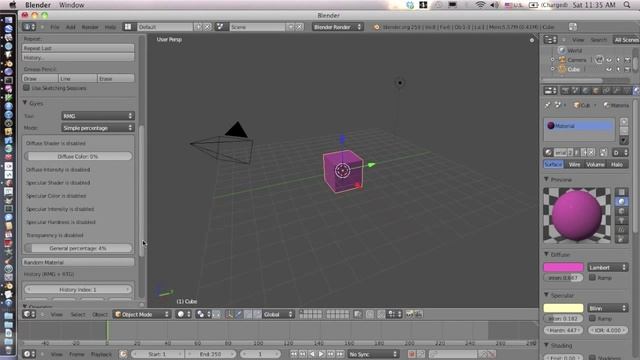Click the scene browse icon
This screenshot has height=360, width=640.
220,27
